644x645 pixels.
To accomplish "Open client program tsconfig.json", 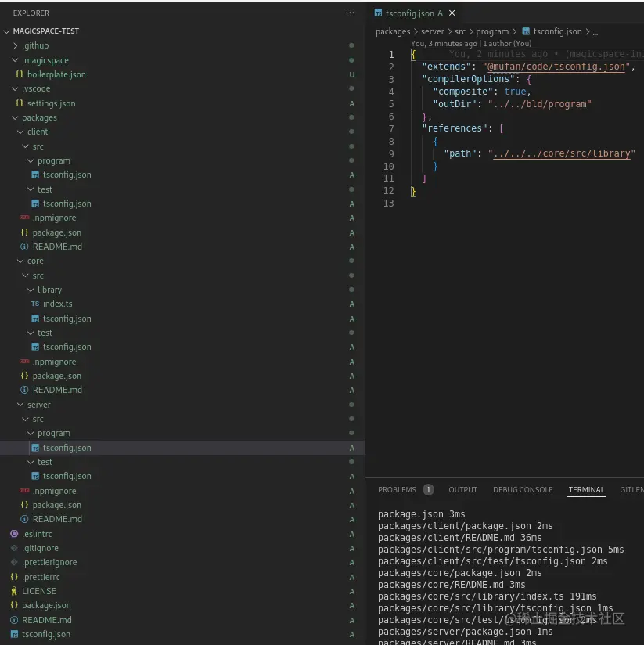I will pyautogui.click(x=67, y=175).
